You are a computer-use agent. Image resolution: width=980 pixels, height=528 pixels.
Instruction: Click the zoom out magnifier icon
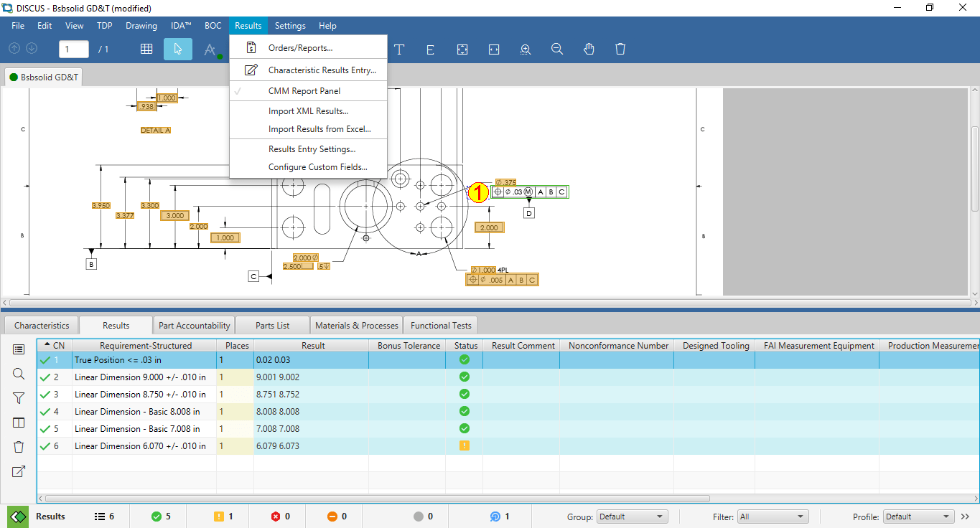pos(557,49)
